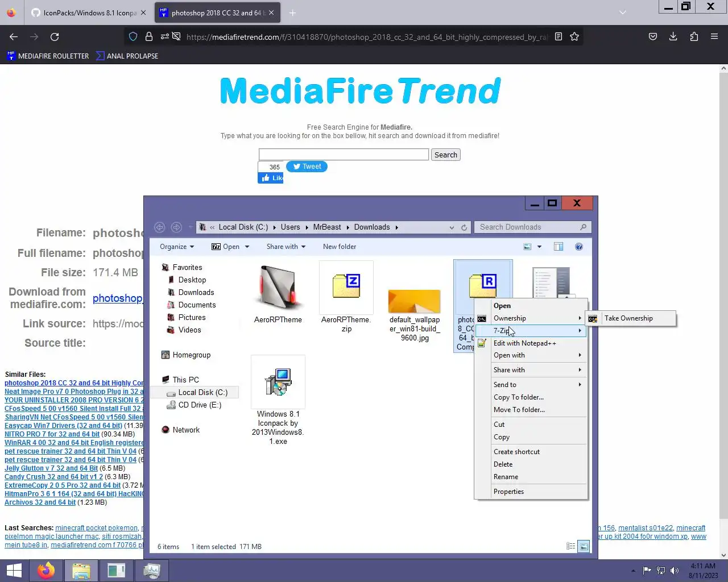Bookmark this page with star icon

click(574, 37)
